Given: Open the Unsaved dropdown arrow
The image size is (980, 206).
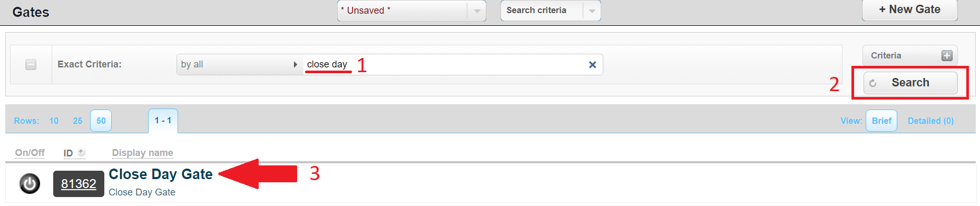Looking at the screenshot, I should click(x=476, y=11).
